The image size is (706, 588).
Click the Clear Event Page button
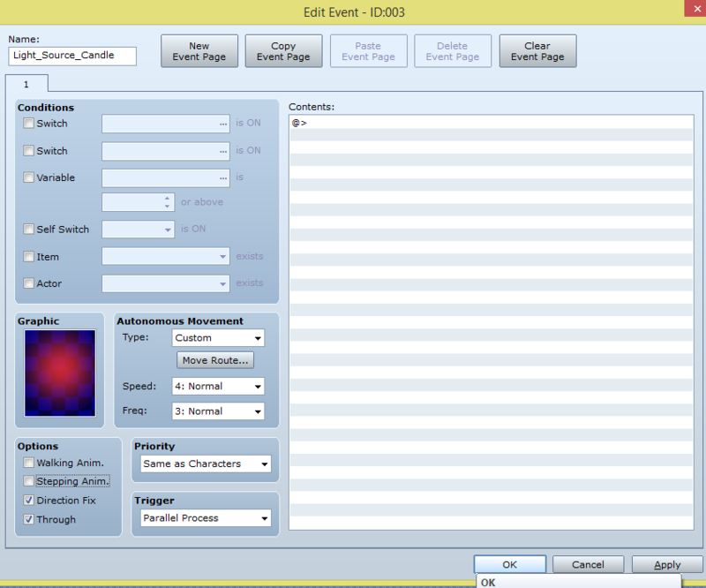[537, 51]
